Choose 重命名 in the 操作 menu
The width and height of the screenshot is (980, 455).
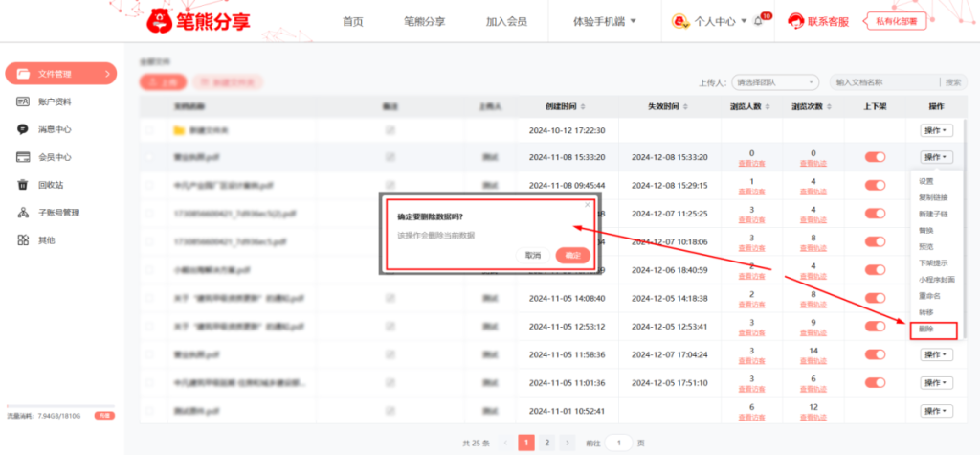(x=929, y=295)
